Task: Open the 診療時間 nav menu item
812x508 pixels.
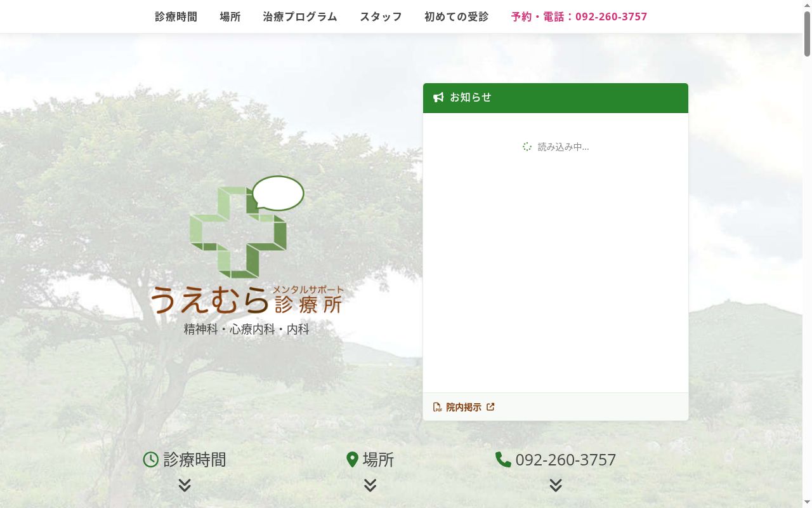Action: tap(176, 17)
